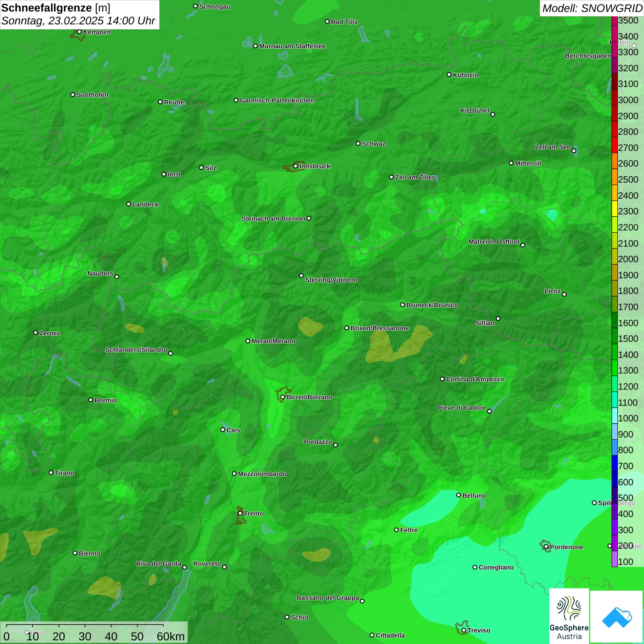Click the Tirano label
Viewport: 644px width, 644px height.
pos(64,473)
